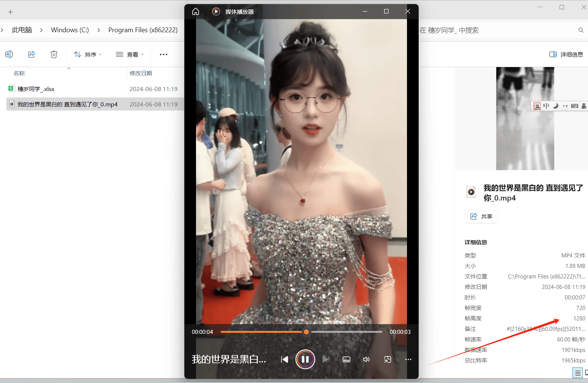
Task: Sort by the 名称 column header
Action: coord(19,73)
